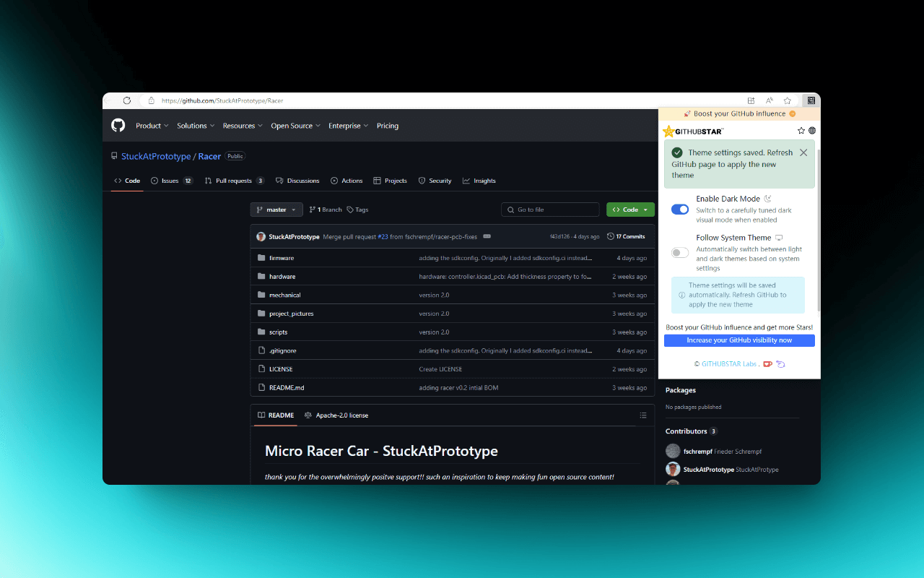Click Increase your GitHub visibility now button
The width and height of the screenshot is (924, 578).
click(x=739, y=340)
